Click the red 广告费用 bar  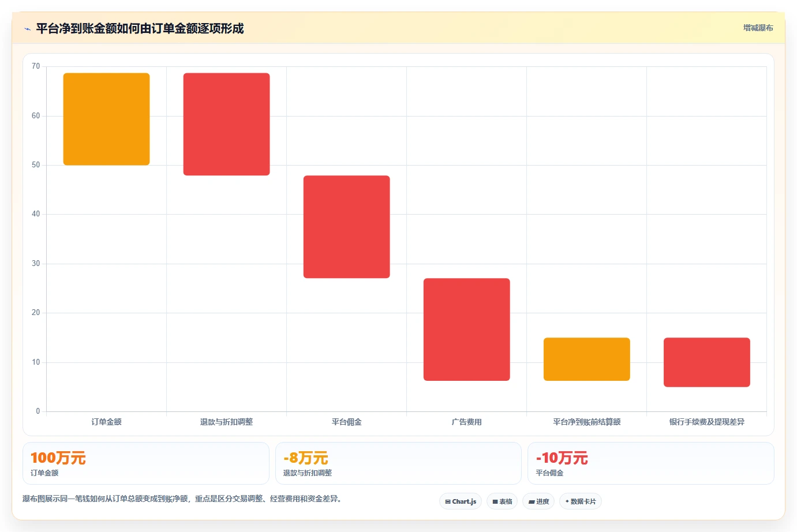pyautogui.click(x=467, y=329)
